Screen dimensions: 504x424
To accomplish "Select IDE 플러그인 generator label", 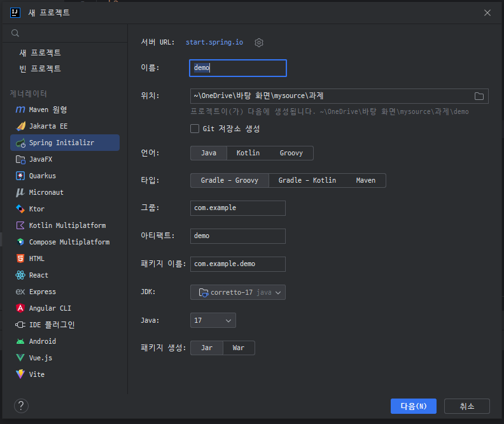I will click(x=52, y=325).
